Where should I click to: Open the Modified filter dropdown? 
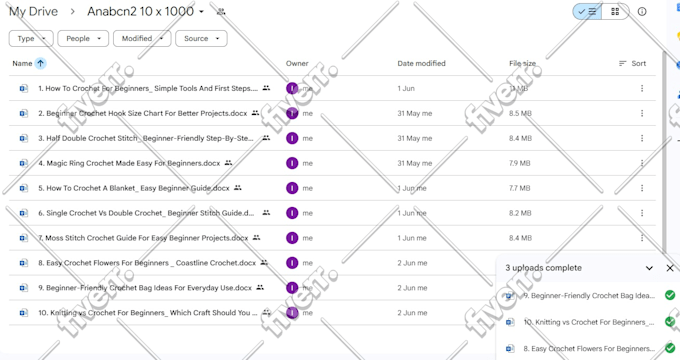tap(142, 39)
